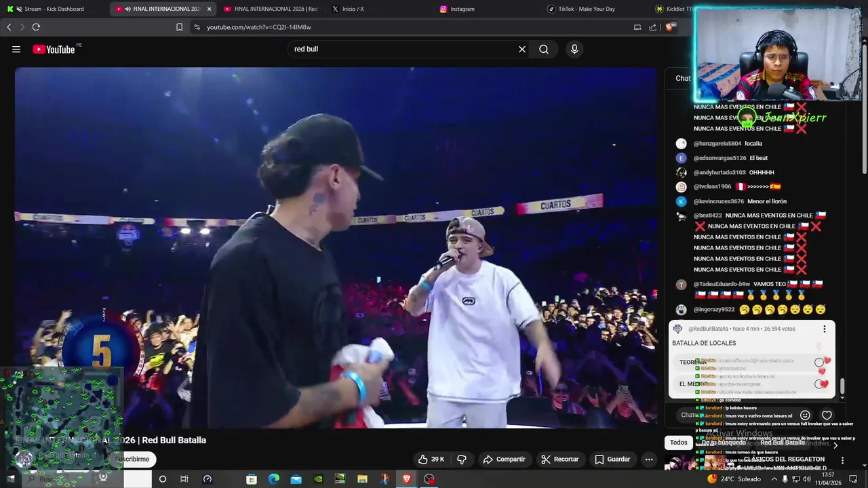The image size is (868, 488).
Task: Select the Todos filter chip
Action: click(x=679, y=443)
